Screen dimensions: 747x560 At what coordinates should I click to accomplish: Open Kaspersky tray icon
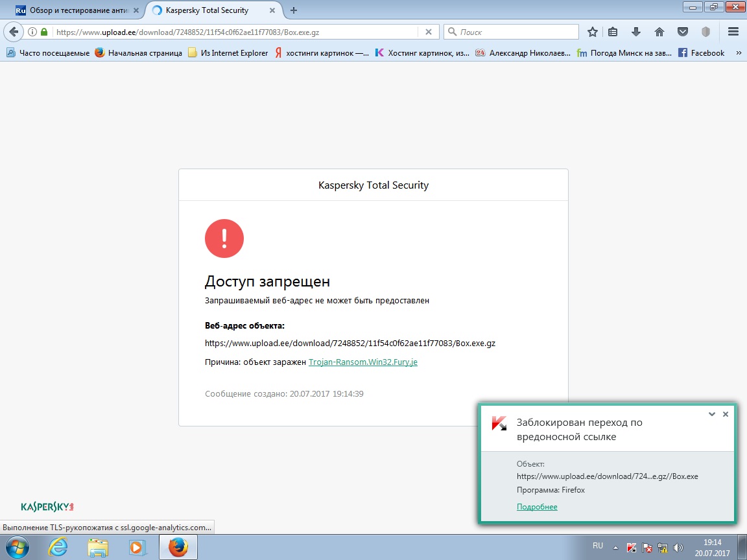tap(631, 548)
